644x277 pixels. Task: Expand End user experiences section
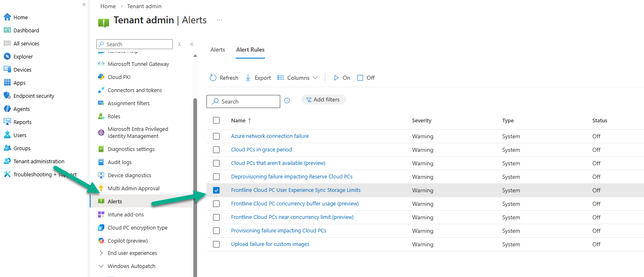point(101,253)
